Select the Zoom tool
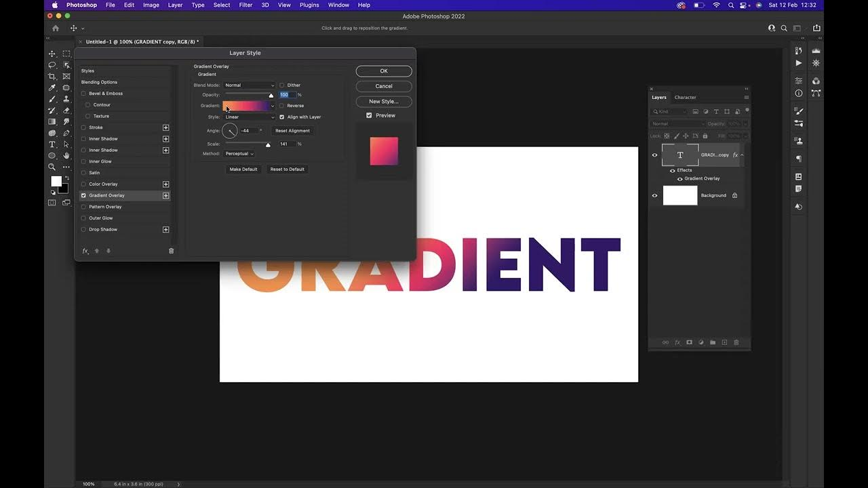Screen dimensions: 868x488 [52, 167]
